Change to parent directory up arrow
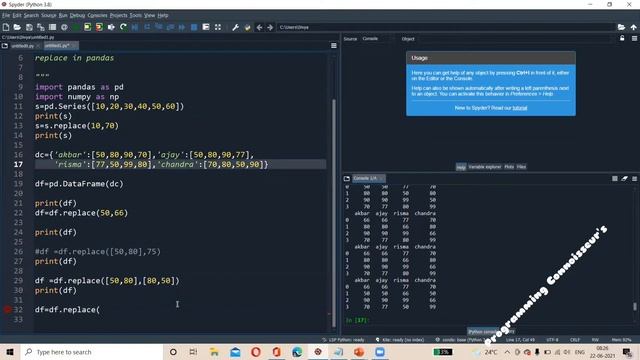The height and width of the screenshot is (360, 640). click(633, 27)
